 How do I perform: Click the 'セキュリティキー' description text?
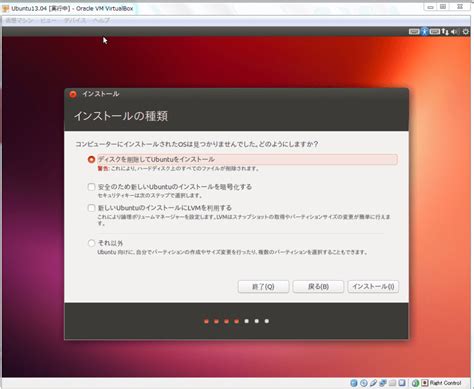point(150,195)
